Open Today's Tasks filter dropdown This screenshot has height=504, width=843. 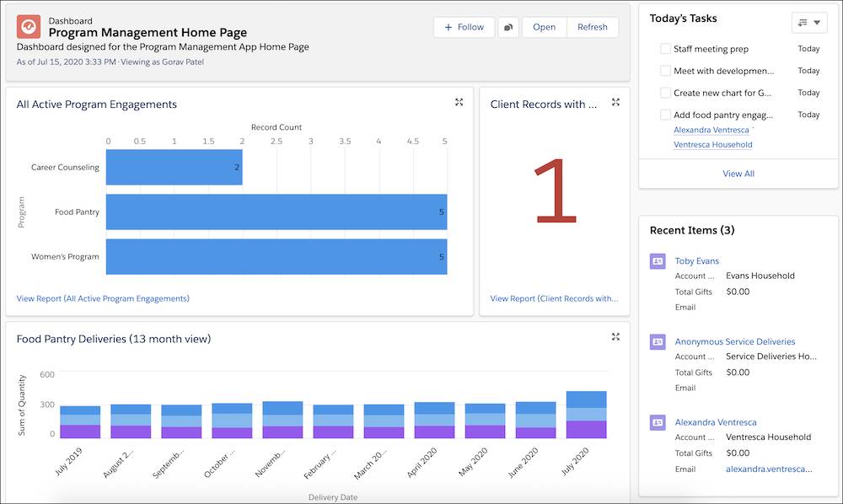click(x=809, y=23)
